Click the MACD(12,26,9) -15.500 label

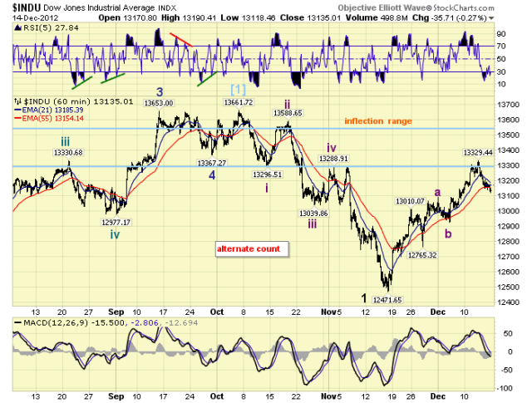tap(74, 322)
